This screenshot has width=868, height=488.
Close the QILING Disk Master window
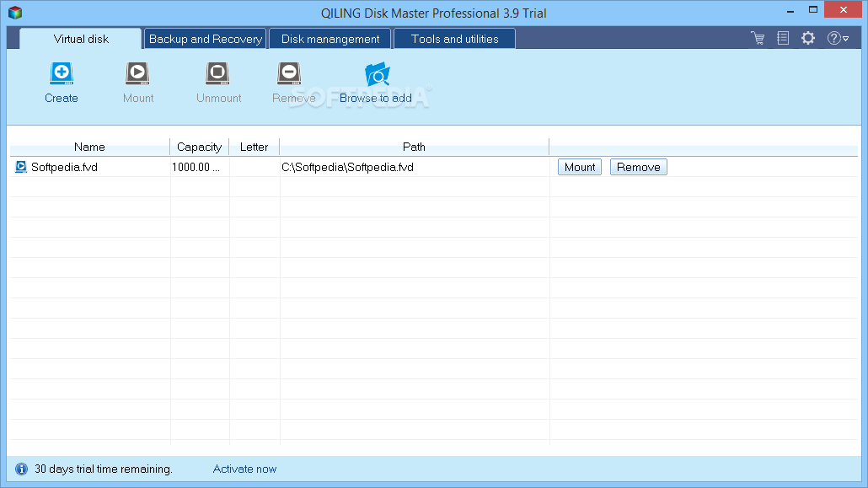pos(843,10)
